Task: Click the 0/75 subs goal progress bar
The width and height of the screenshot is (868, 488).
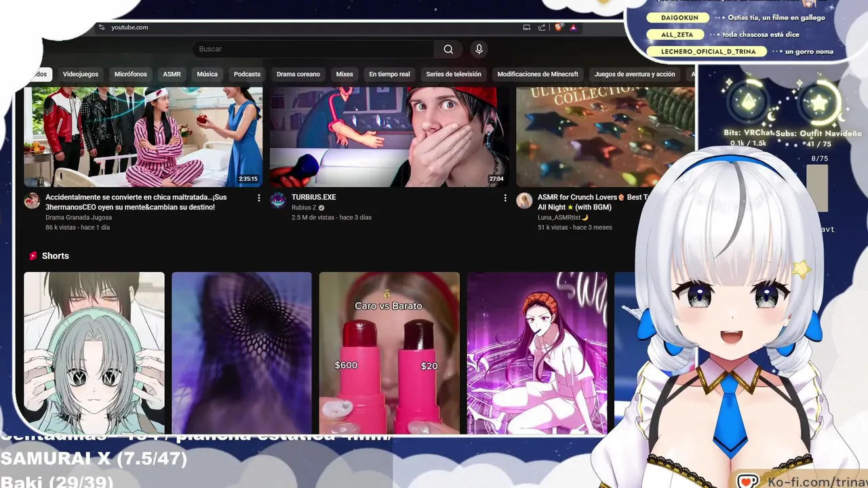Action: pos(817,188)
